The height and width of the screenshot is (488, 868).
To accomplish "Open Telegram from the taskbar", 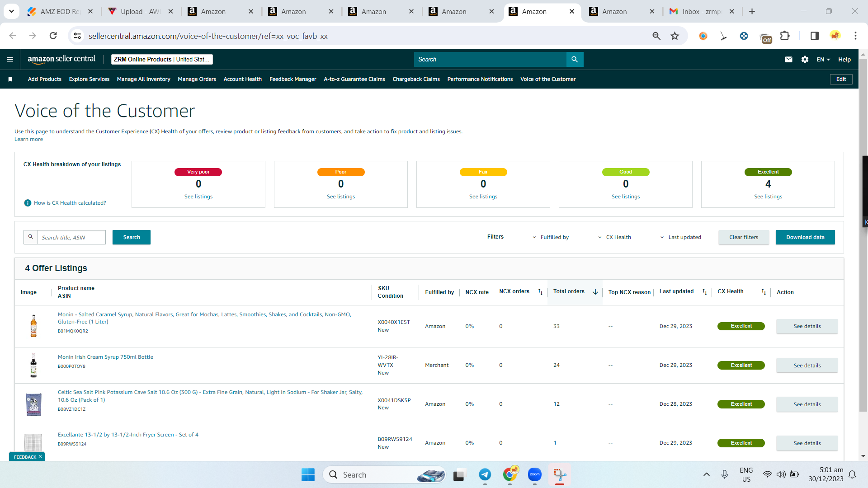I will pos(485,474).
